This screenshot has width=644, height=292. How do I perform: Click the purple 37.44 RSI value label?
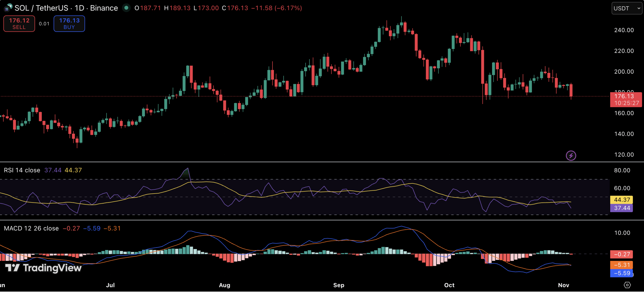tap(622, 208)
